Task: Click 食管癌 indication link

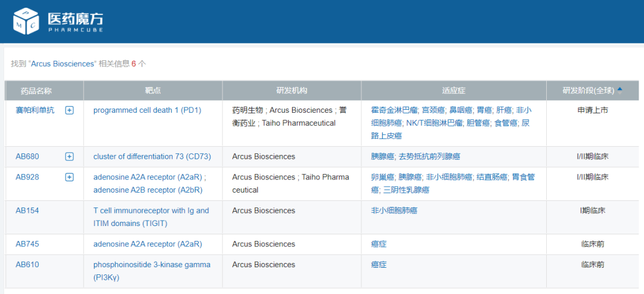Action: (505, 123)
